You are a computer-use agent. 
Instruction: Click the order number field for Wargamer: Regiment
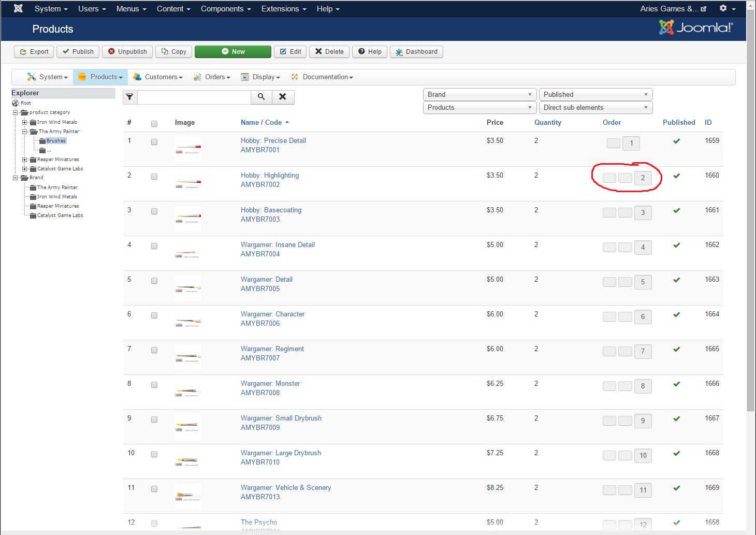tap(643, 352)
